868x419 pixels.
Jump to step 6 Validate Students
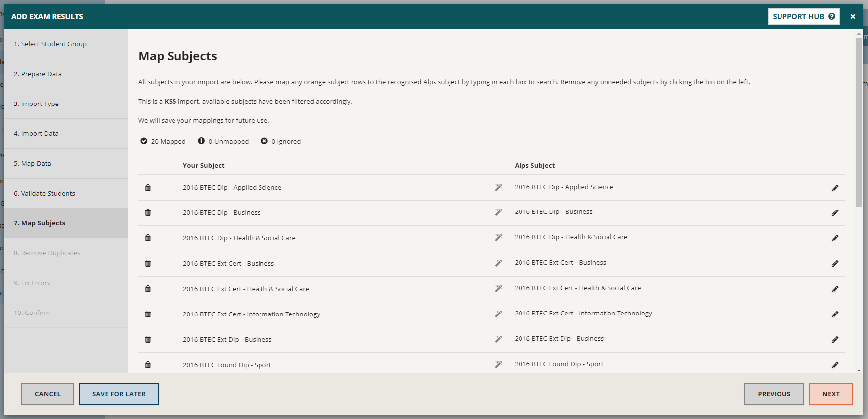[x=44, y=194]
